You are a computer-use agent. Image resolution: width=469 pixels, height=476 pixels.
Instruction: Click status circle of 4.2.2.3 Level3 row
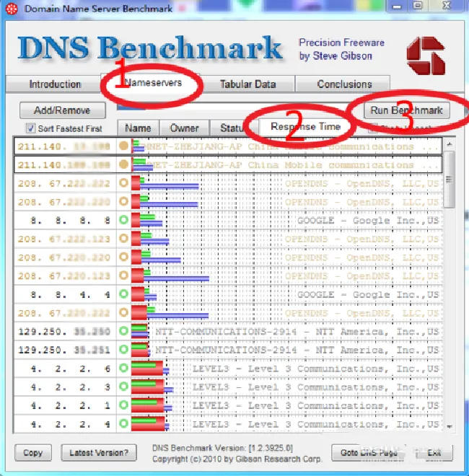point(123,387)
